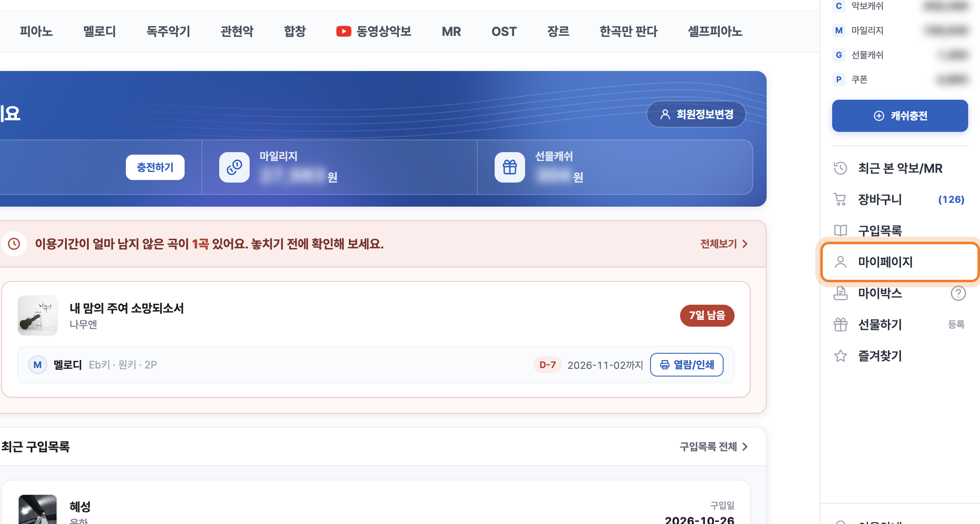Open 최근 본 악보/MR from sidebar
Viewport: 980px width, 524px height.
click(900, 168)
